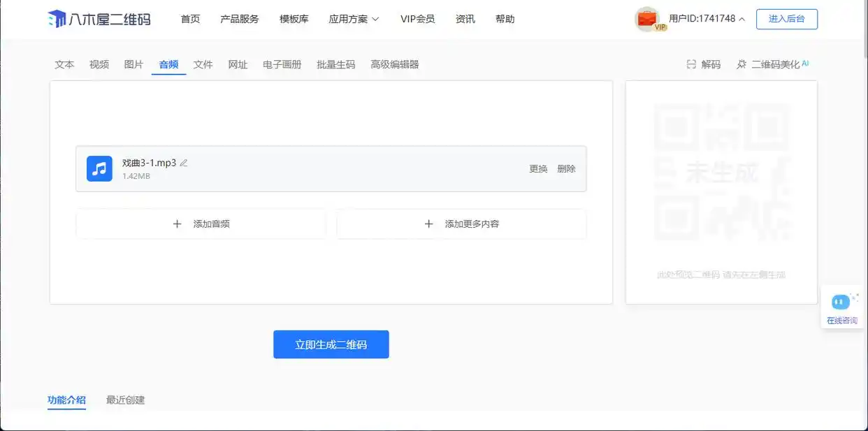Click the 二维码美化 text link
The height and width of the screenshot is (431, 868).
(776, 64)
